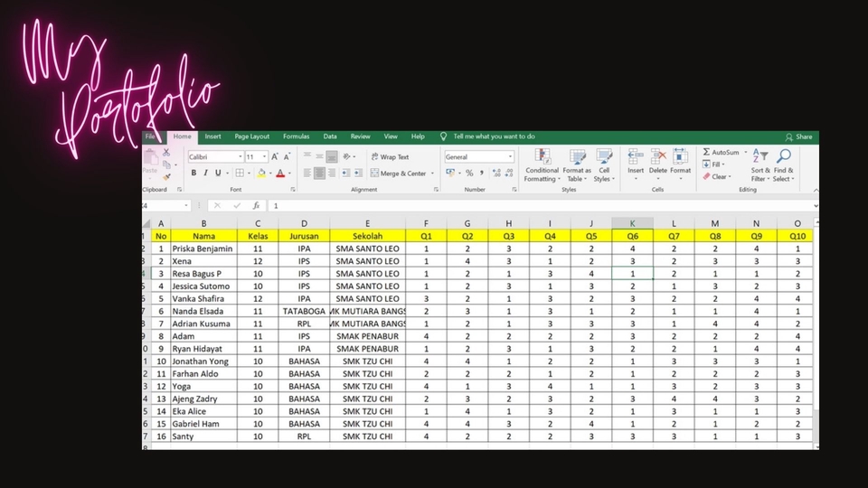
Task: Click the Accounting Number Format icon
Action: [450, 174]
